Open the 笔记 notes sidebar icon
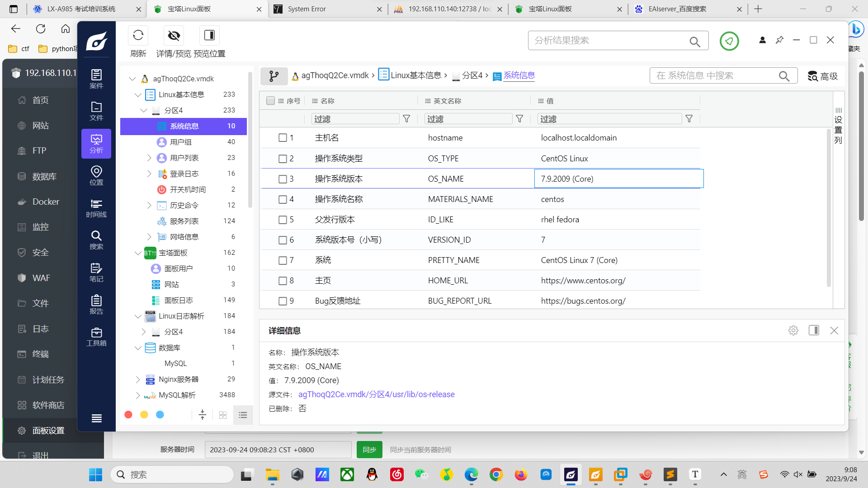 tap(96, 272)
